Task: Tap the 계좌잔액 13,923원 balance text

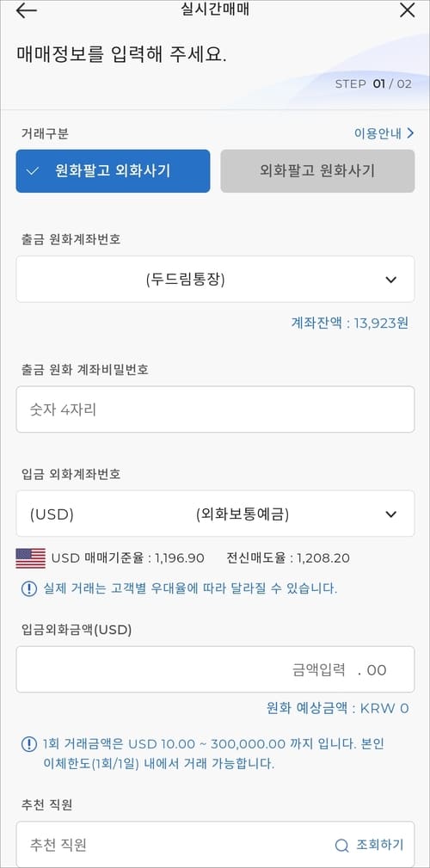Action: [x=350, y=323]
